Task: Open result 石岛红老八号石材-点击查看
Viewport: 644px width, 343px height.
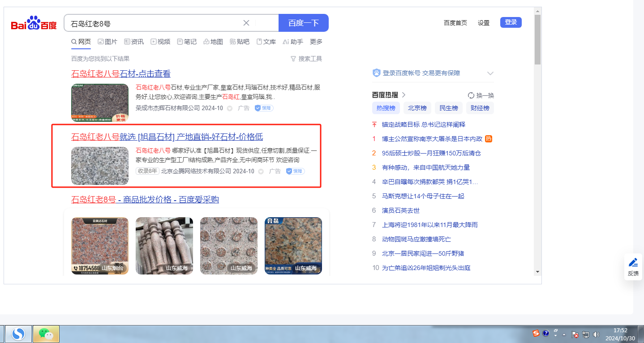Action: (121, 73)
